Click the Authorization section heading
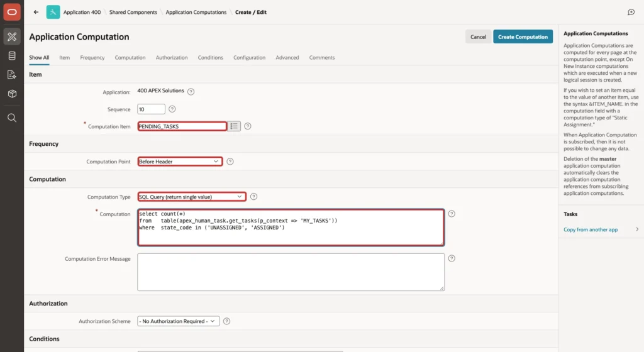 48,304
